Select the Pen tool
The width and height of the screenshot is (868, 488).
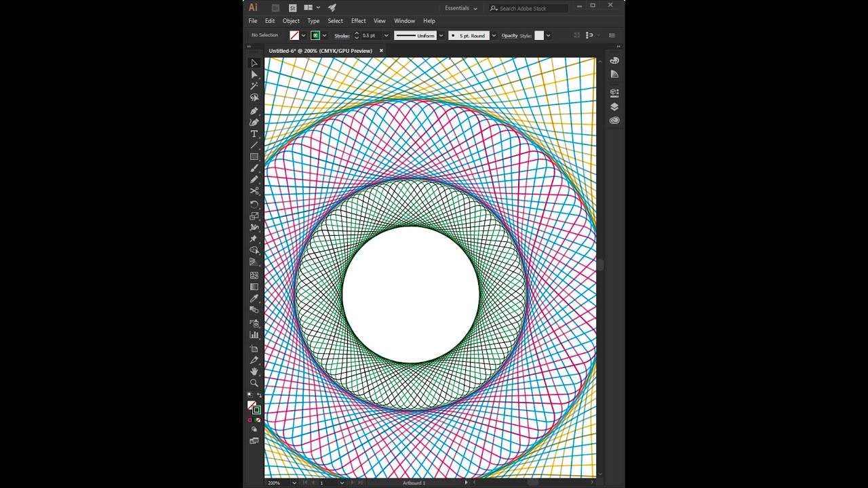(x=254, y=110)
